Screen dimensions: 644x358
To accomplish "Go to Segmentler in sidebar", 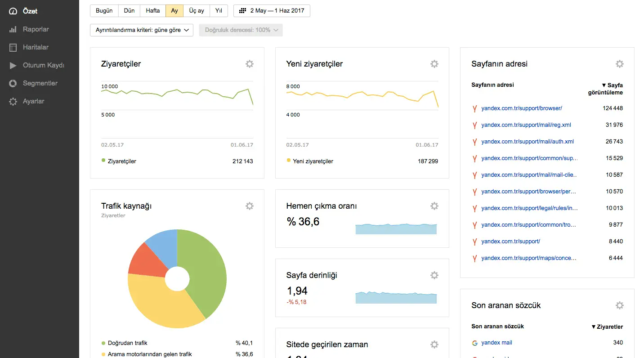I will point(40,83).
